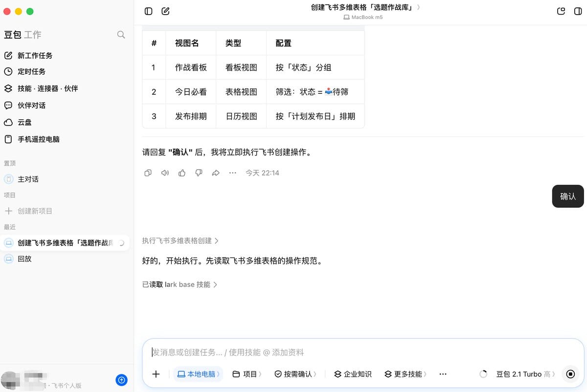Dislike the response with the thumbs-down icon
587x392 pixels.
[x=199, y=173]
